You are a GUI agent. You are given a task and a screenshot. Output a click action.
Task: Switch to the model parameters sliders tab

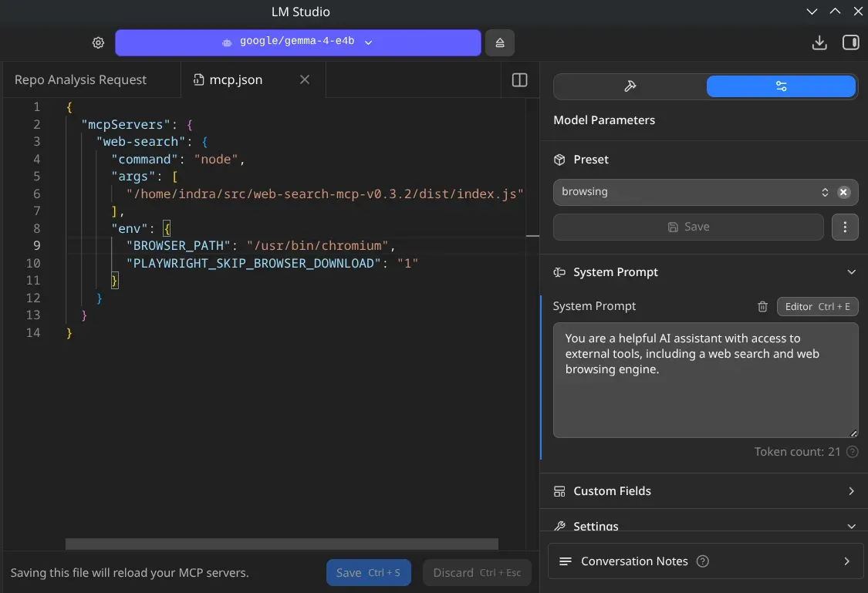[781, 86]
